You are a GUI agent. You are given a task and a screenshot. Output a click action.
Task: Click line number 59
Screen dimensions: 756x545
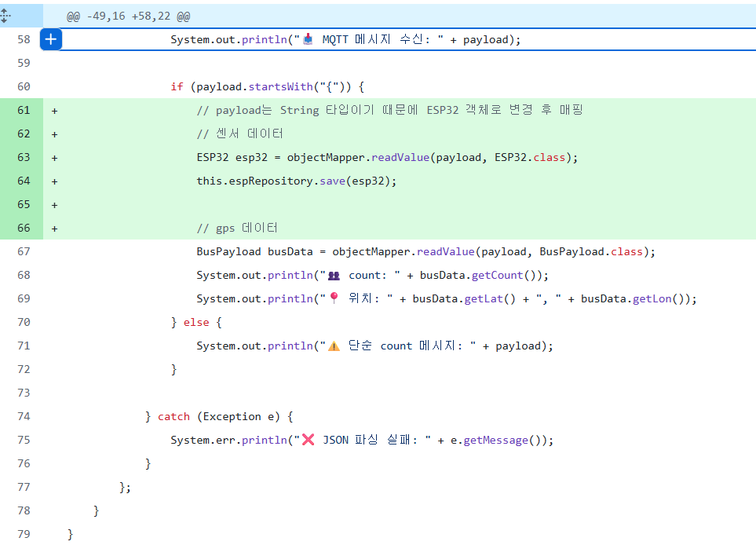24,63
